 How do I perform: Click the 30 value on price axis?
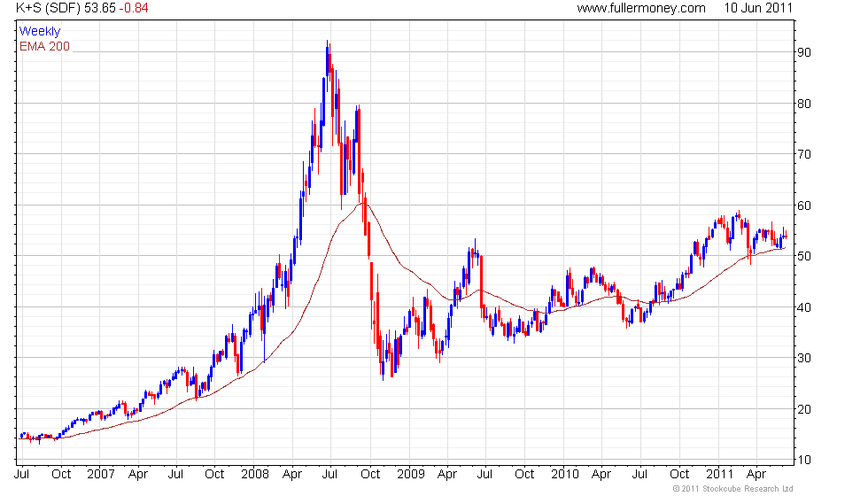(x=804, y=358)
